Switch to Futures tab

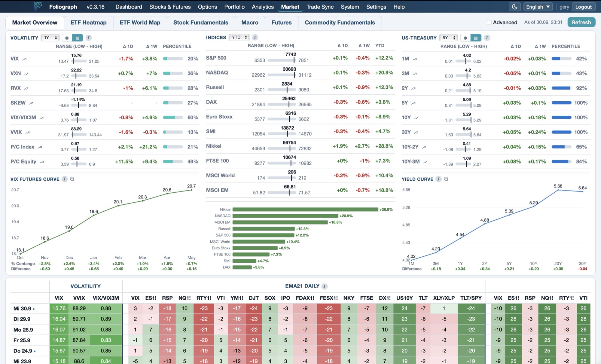[x=282, y=23]
